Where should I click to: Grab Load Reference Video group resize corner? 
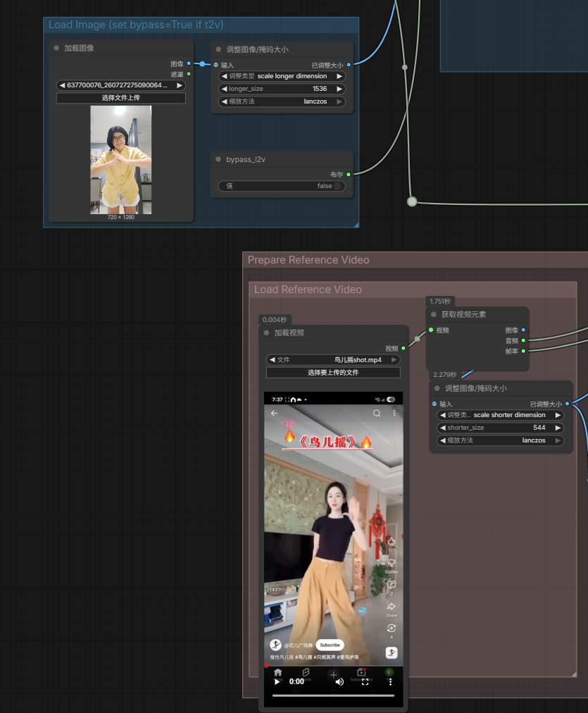[574, 674]
